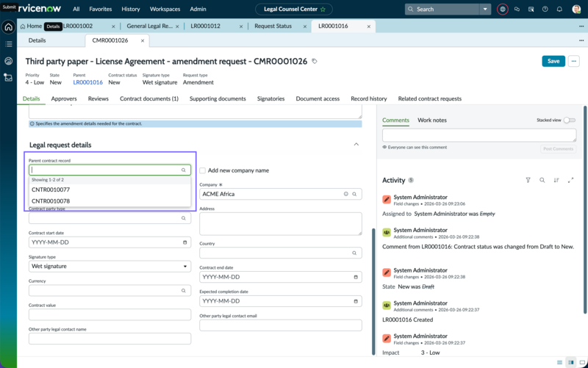Click the search icon in the Parent contract record field
The height and width of the screenshot is (368, 588).
183,170
